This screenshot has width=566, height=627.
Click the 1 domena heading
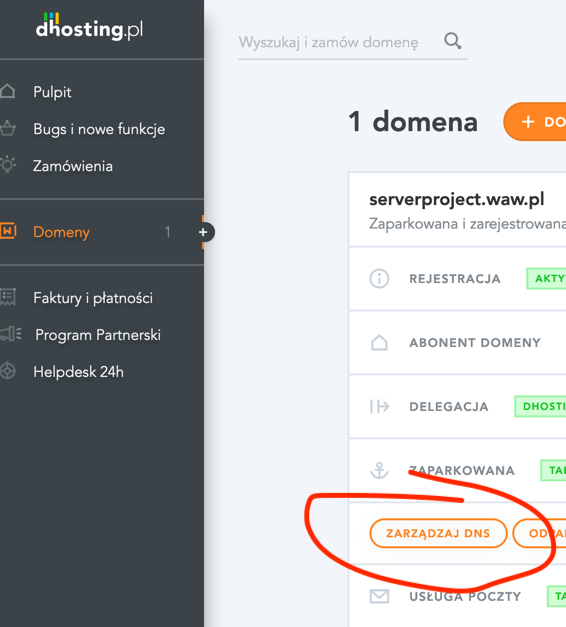point(413,122)
